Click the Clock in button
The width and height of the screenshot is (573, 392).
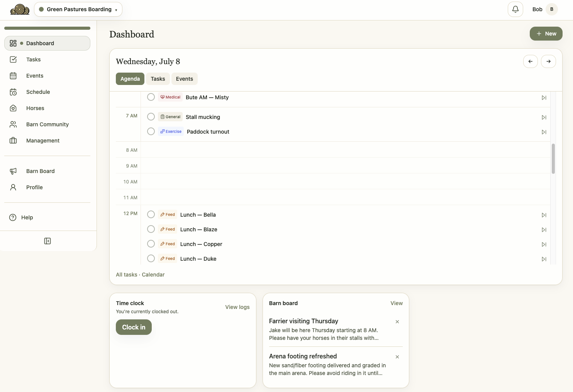pos(134,327)
